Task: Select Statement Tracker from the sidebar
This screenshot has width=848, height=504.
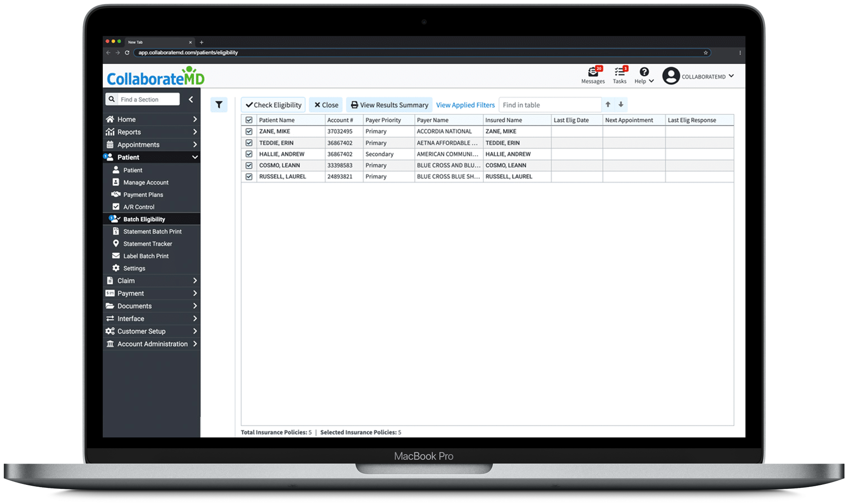Action: 147,244
